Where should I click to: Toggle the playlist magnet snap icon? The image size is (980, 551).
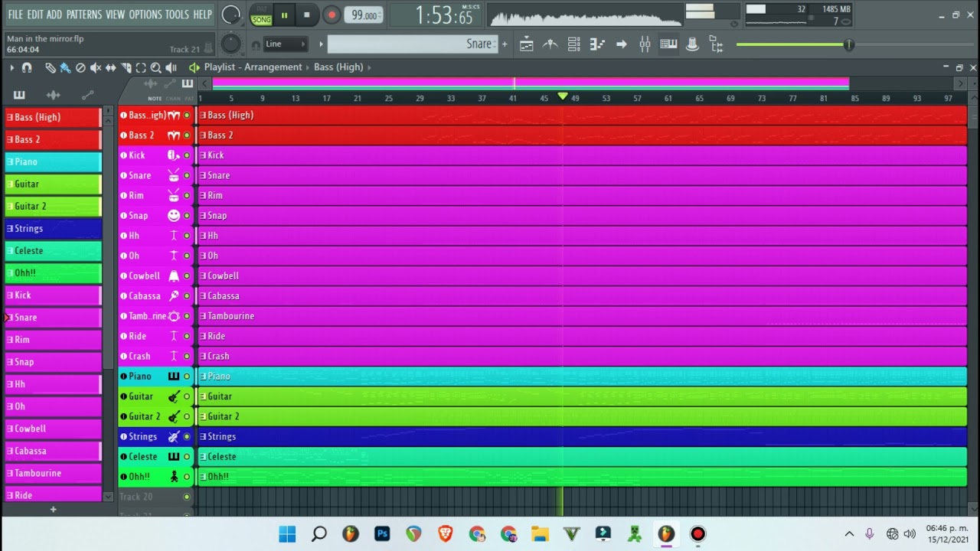coord(27,68)
